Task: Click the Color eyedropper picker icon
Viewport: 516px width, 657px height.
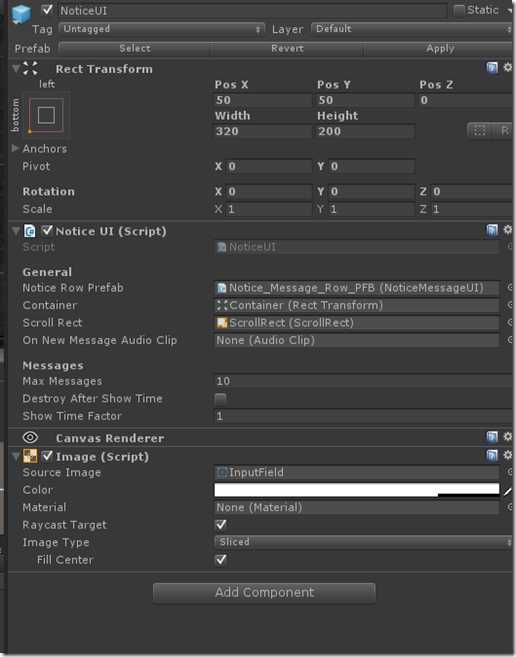Action: pyautogui.click(x=508, y=491)
